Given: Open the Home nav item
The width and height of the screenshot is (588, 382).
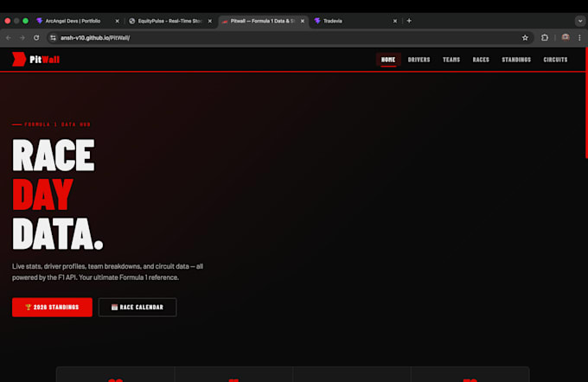Looking at the screenshot, I should (388, 60).
